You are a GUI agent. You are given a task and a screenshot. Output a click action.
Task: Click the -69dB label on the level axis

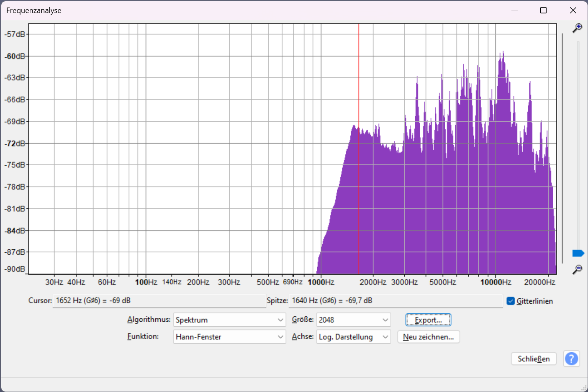[15, 122]
